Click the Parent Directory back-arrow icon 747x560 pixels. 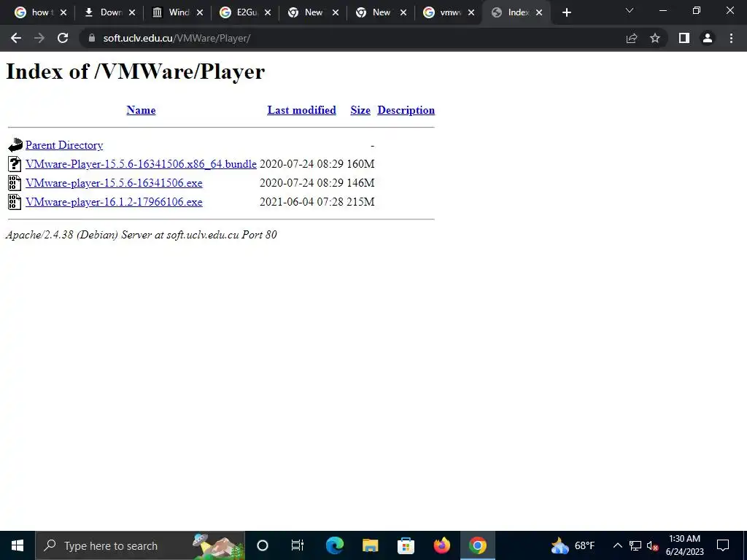tap(15, 145)
